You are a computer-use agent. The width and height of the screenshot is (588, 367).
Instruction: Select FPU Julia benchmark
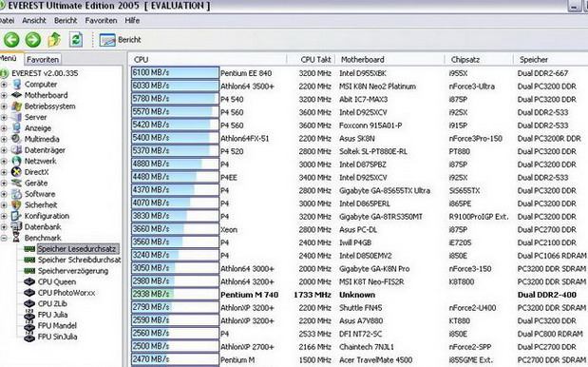coord(52,315)
